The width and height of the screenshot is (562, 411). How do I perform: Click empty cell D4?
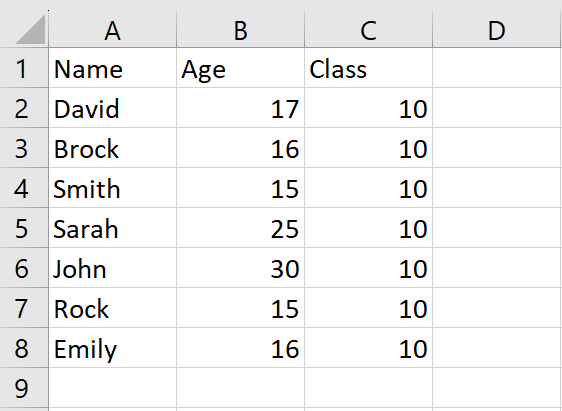[x=497, y=188]
